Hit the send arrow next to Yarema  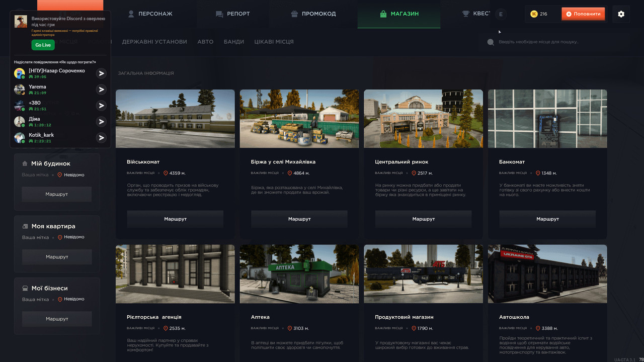(101, 89)
